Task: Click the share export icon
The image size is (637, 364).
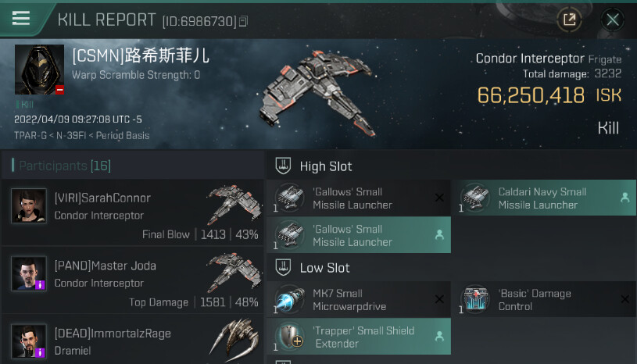Action: pyautogui.click(x=569, y=19)
